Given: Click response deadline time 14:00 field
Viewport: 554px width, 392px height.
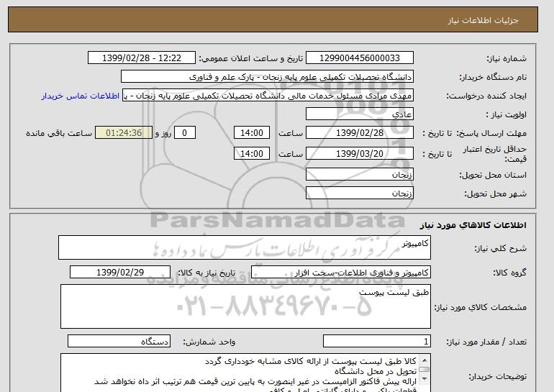Looking at the screenshot, I should coord(252,133).
